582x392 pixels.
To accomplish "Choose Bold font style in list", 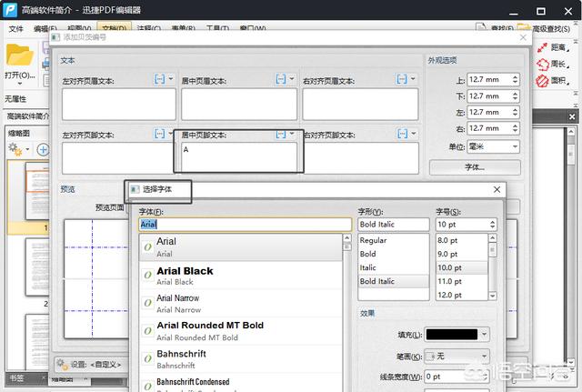I will coord(394,254).
